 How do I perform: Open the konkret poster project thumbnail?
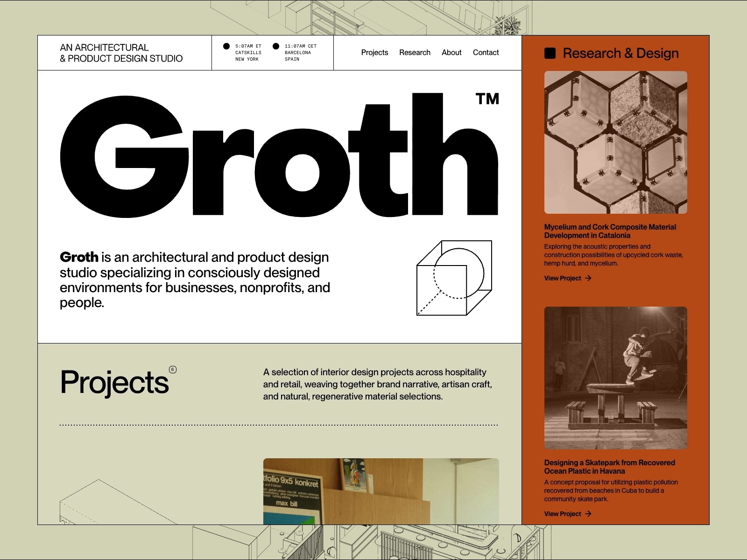(381, 491)
